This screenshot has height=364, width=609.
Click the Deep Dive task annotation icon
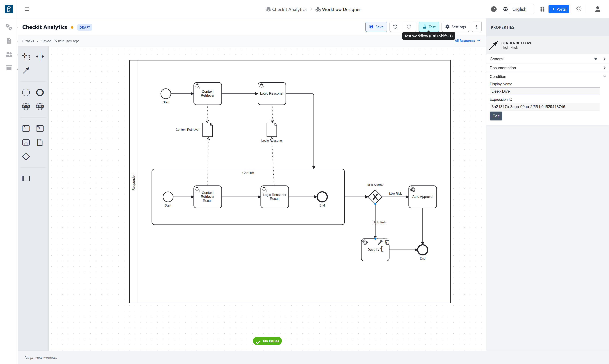381,249
